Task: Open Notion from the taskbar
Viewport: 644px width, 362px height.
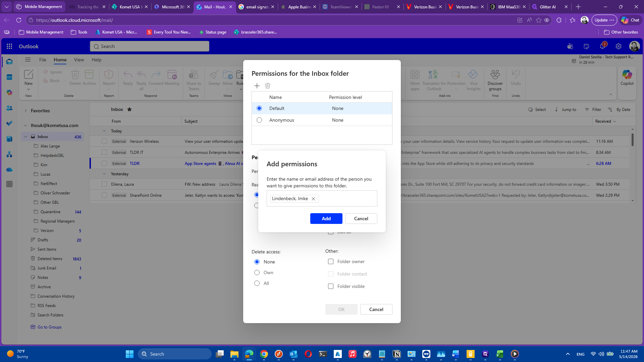Action: pos(397,354)
